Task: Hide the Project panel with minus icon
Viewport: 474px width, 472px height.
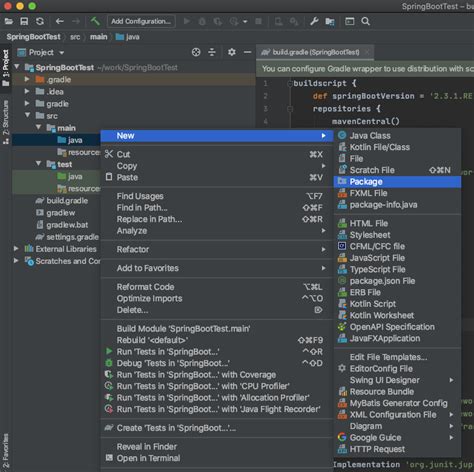Action: (247, 52)
